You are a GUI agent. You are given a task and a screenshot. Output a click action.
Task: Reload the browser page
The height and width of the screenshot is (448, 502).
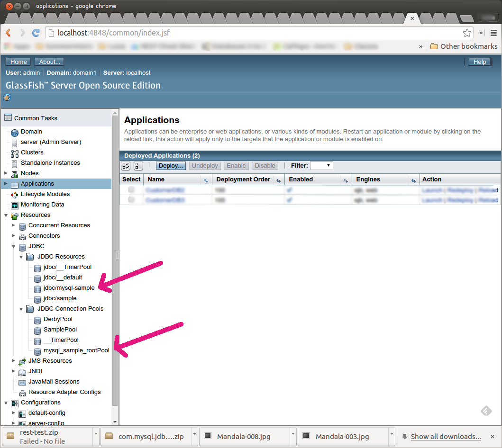(36, 33)
